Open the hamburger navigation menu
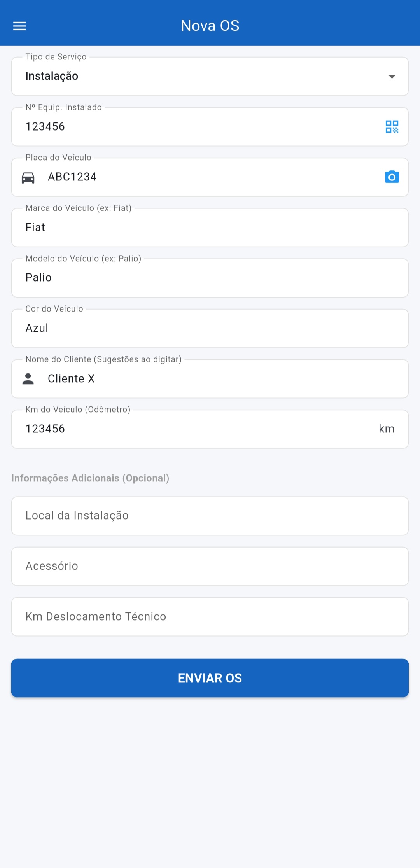The image size is (420, 868). coord(19,26)
